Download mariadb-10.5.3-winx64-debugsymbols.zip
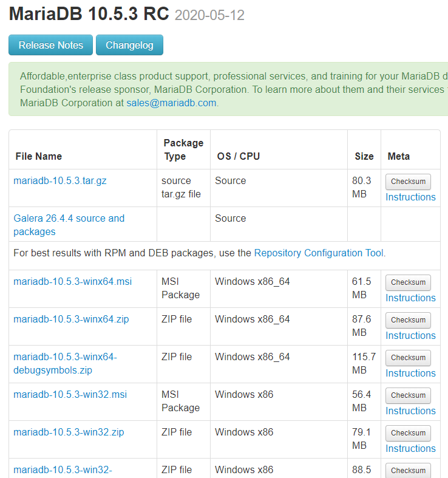The width and height of the screenshot is (448, 478). coord(65,363)
